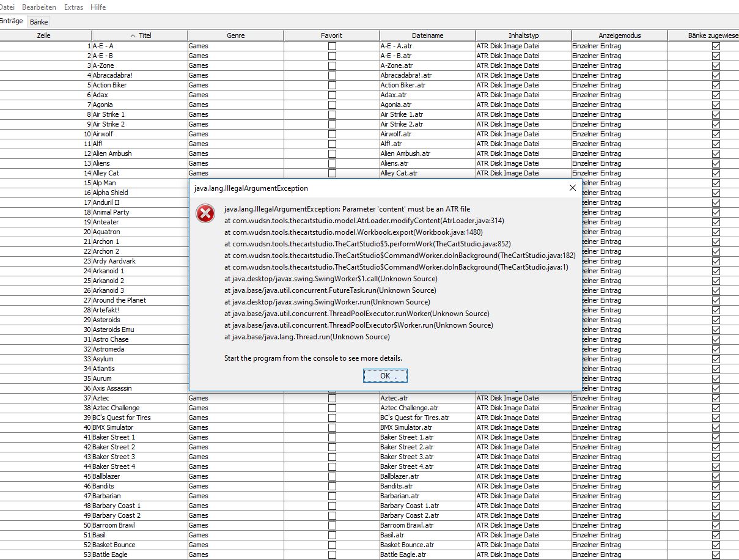Click file name Barroom Brawl.atr
This screenshot has width=739, height=560.
(427, 525)
